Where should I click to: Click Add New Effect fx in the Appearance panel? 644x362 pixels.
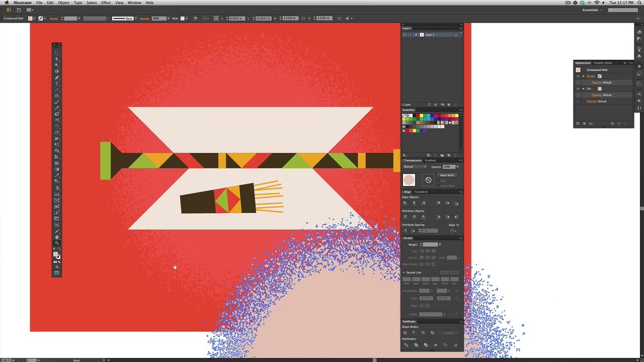click(591, 124)
